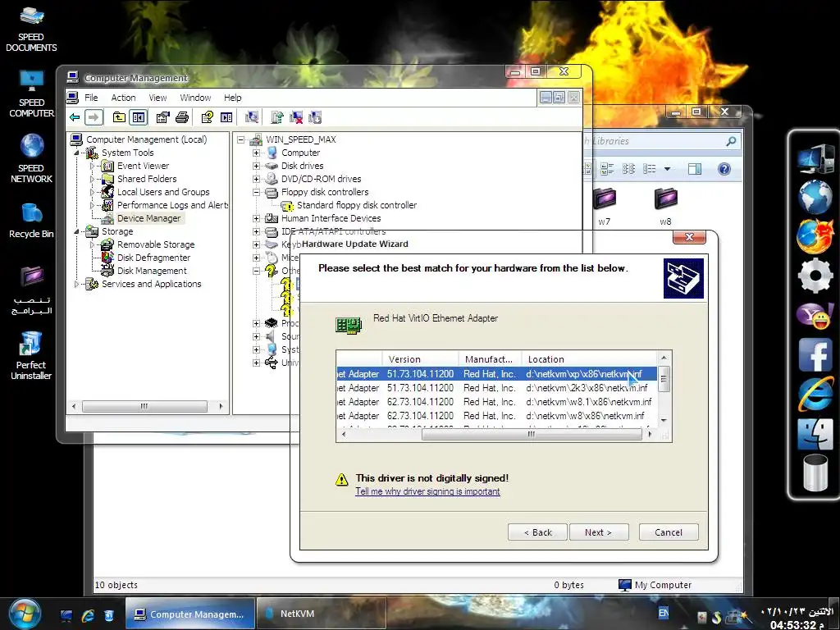
Task: Go back using the toolbar Back arrow
Action: [75, 117]
